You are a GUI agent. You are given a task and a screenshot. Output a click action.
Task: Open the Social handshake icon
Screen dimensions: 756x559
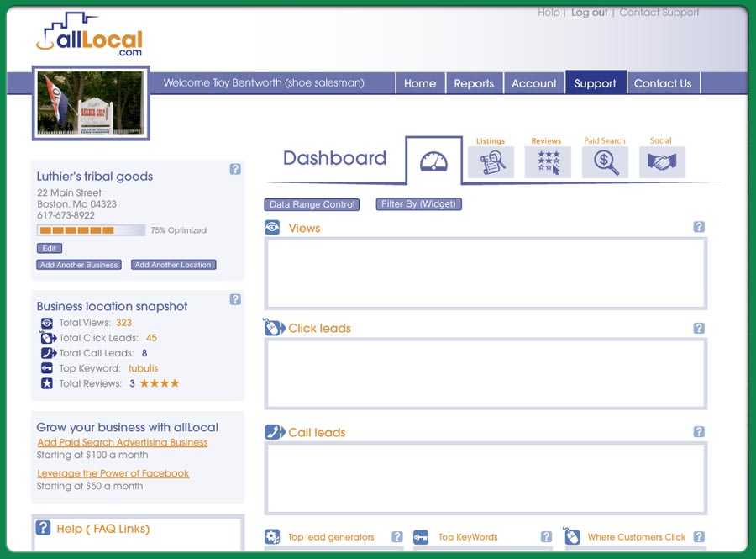tap(662, 161)
